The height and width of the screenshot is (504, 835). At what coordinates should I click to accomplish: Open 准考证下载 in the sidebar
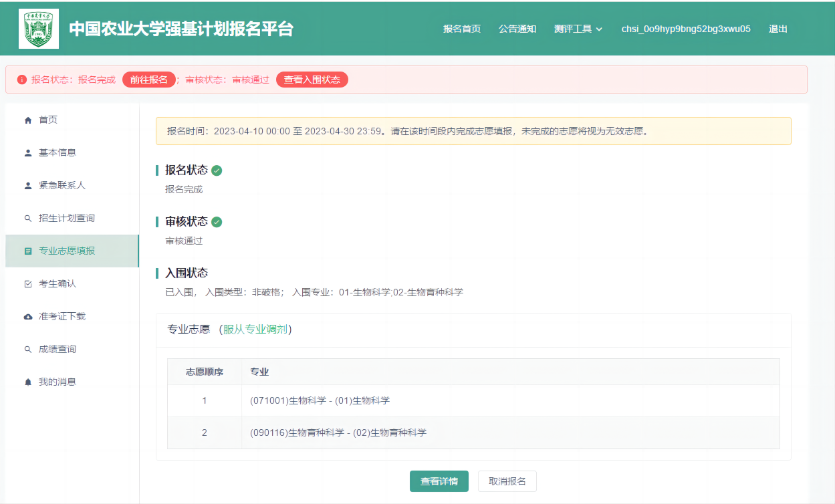(x=72, y=317)
